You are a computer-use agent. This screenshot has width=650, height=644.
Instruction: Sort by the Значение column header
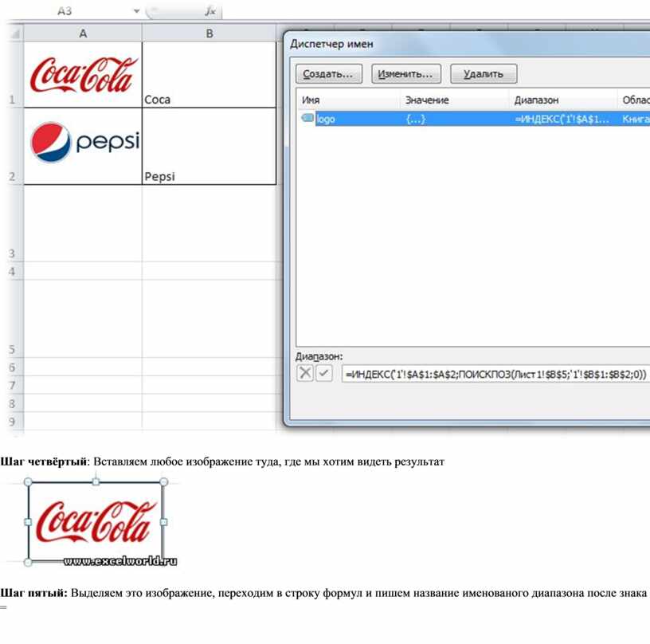pos(452,100)
